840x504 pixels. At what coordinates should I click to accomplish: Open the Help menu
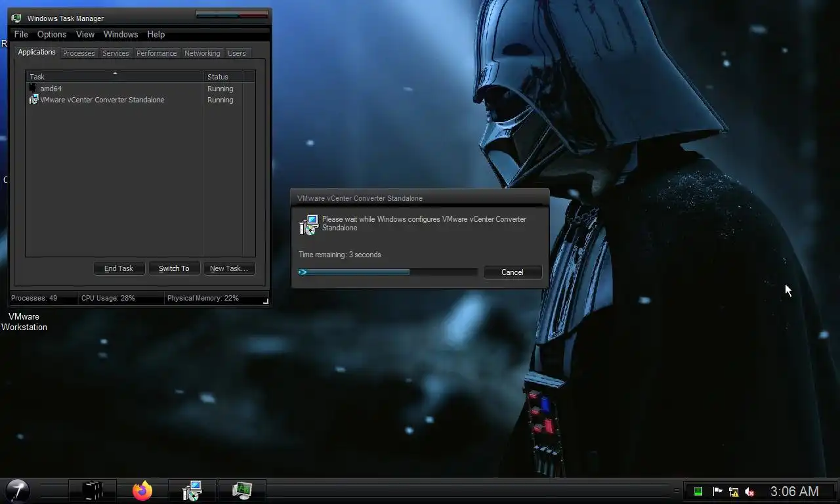pyautogui.click(x=156, y=34)
